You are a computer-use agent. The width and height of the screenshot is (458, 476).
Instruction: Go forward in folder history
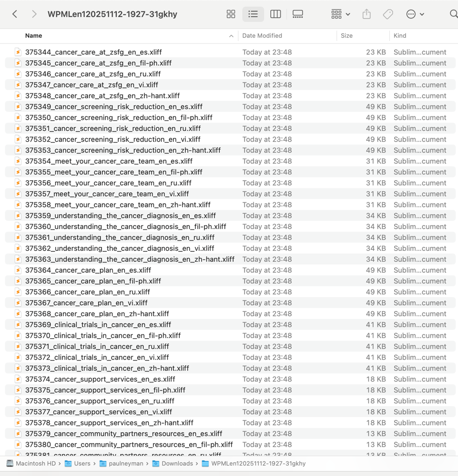pos(34,14)
